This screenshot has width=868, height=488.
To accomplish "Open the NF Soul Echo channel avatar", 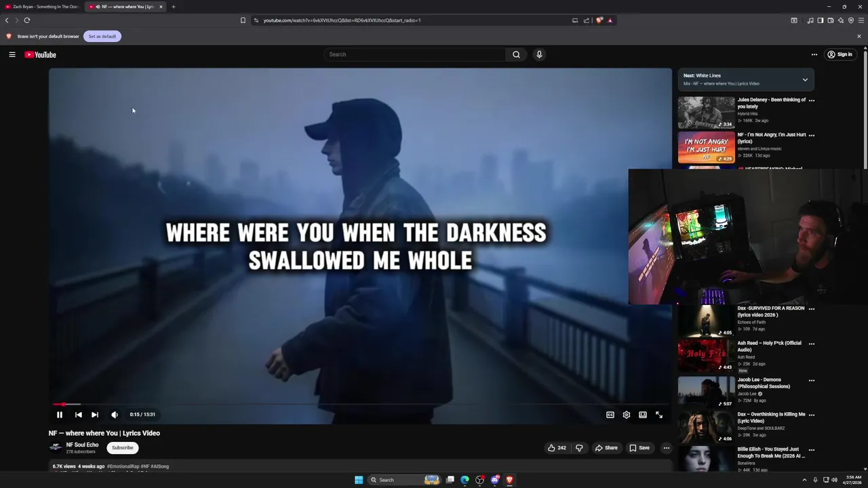I will [x=56, y=447].
